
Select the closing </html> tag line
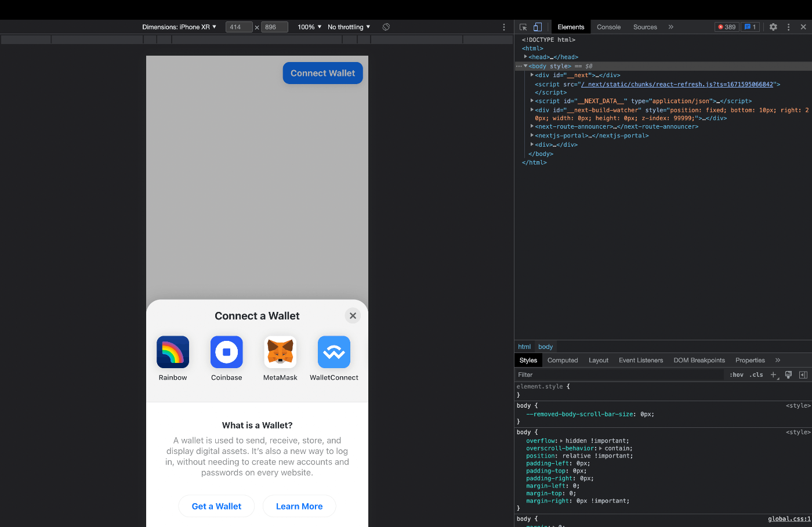point(534,163)
